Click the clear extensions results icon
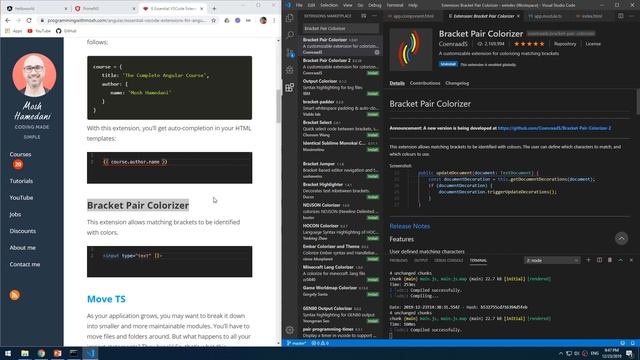The width and height of the screenshot is (640, 360). [x=364, y=16]
